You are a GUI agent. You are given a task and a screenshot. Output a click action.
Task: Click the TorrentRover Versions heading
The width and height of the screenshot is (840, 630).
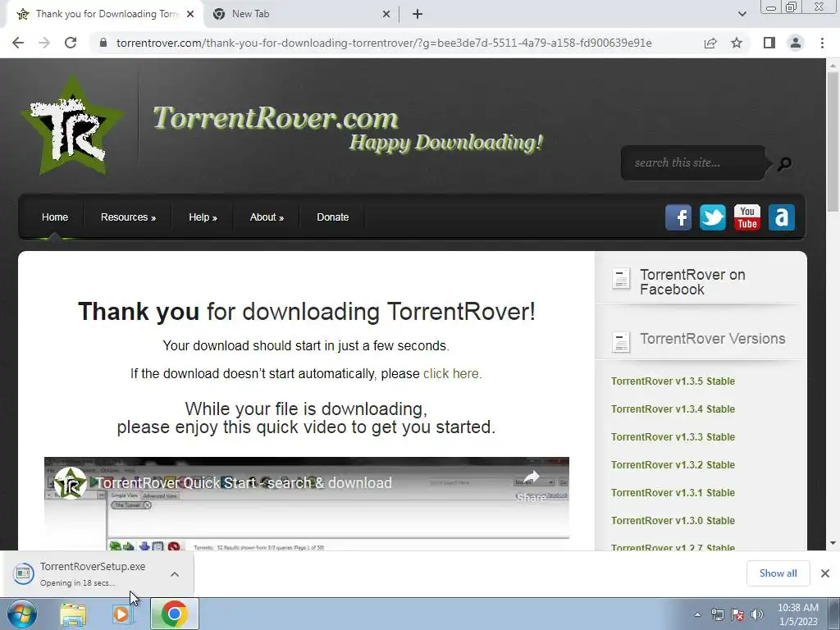tap(713, 339)
